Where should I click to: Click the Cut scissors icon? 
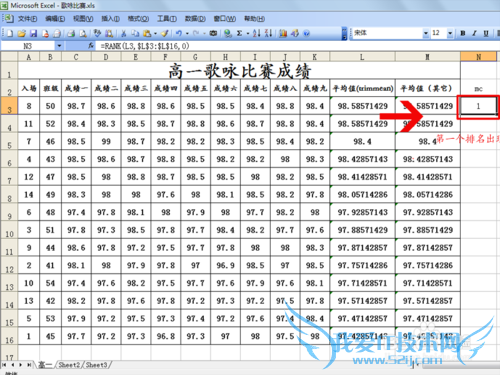(x=123, y=33)
